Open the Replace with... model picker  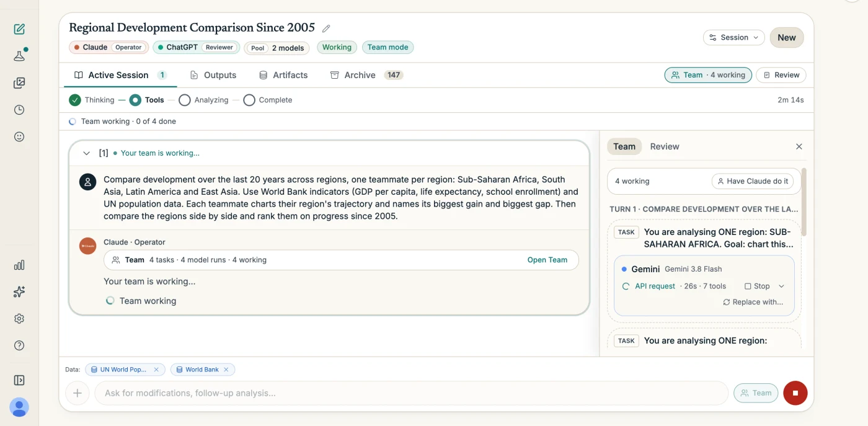753,302
